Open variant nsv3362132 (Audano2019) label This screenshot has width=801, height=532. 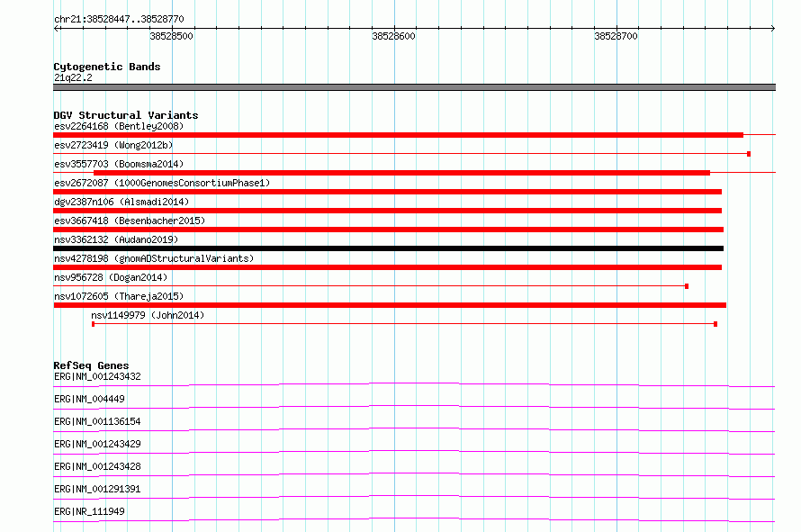tap(116, 239)
